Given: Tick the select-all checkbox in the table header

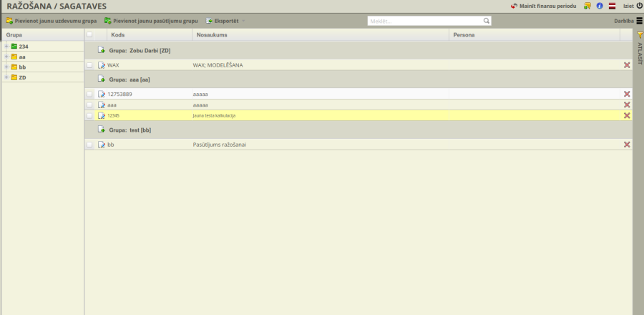Looking at the screenshot, I should (x=89, y=34).
